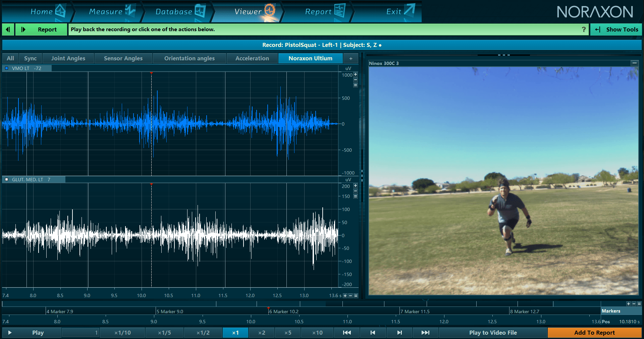Jump to Marker 11.5 on timeline
Screen dimensions: 644x339
(x=415, y=312)
